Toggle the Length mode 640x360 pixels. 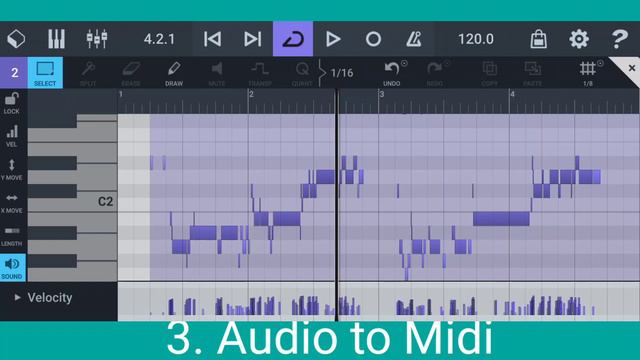11,236
